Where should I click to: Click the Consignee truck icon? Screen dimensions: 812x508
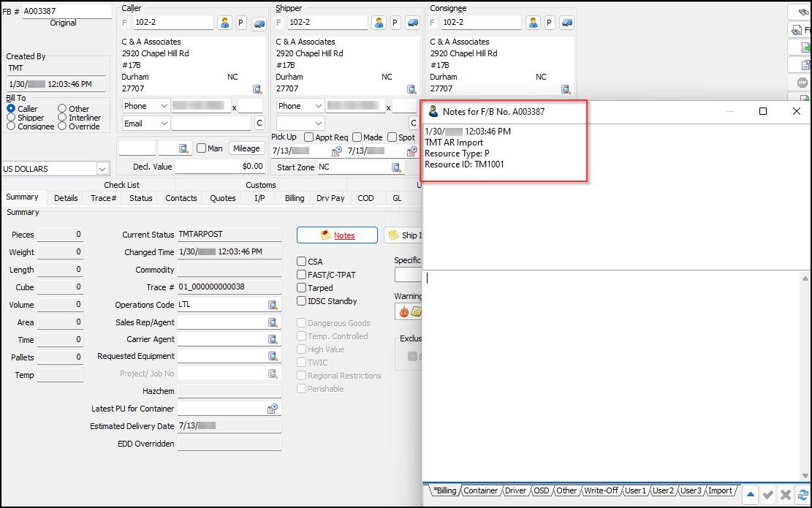[x=567, y=23]
